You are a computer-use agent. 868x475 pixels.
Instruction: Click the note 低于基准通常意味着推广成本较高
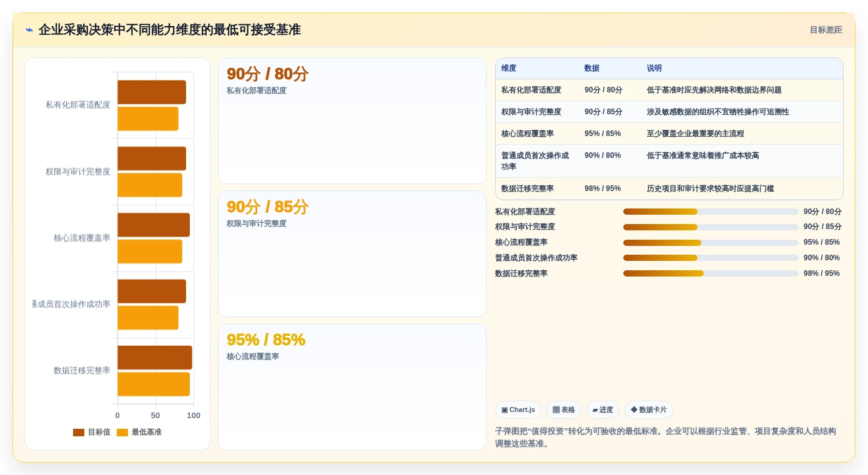click(x=703, y=155)
